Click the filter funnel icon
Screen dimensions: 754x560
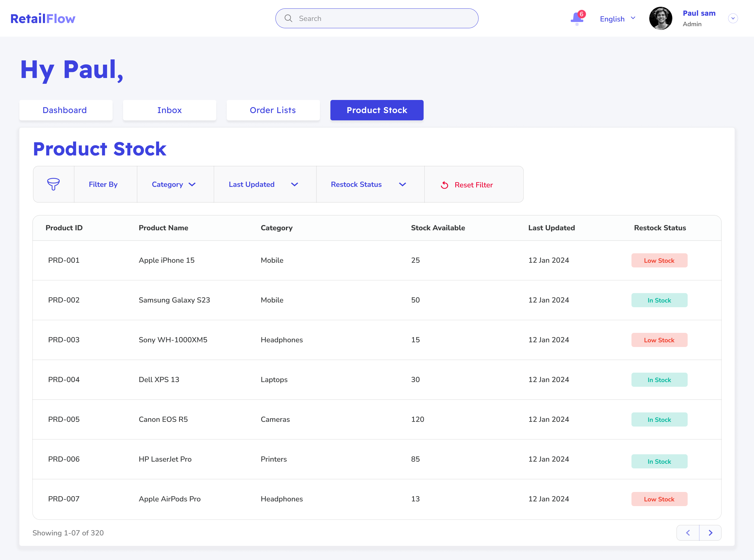(53, 184)
